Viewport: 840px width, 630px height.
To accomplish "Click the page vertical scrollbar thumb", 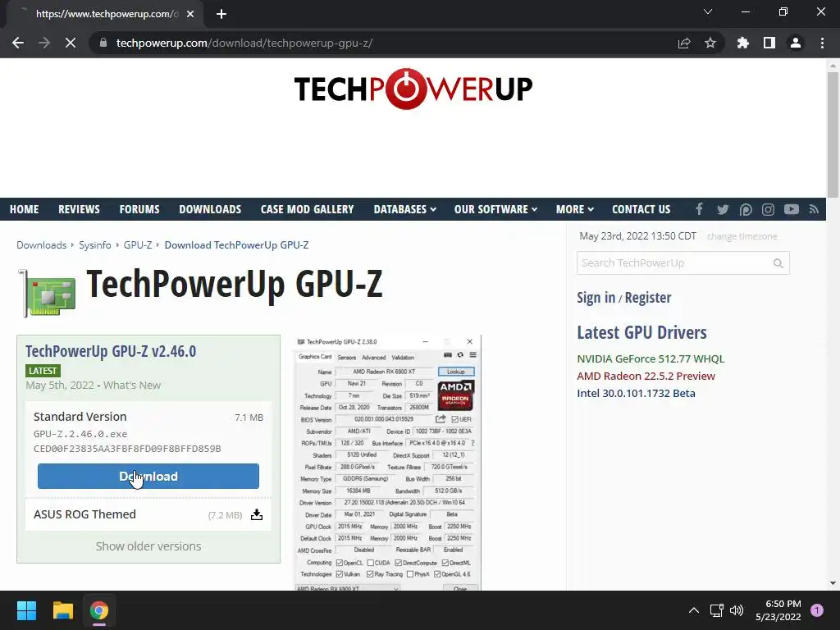I will (x=833, y=135).
